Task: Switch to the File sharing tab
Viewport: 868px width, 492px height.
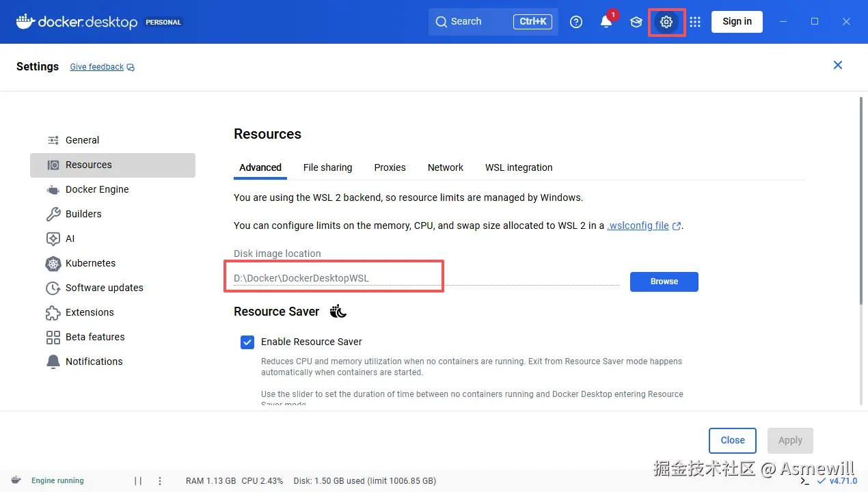Action: pos(328,167)
